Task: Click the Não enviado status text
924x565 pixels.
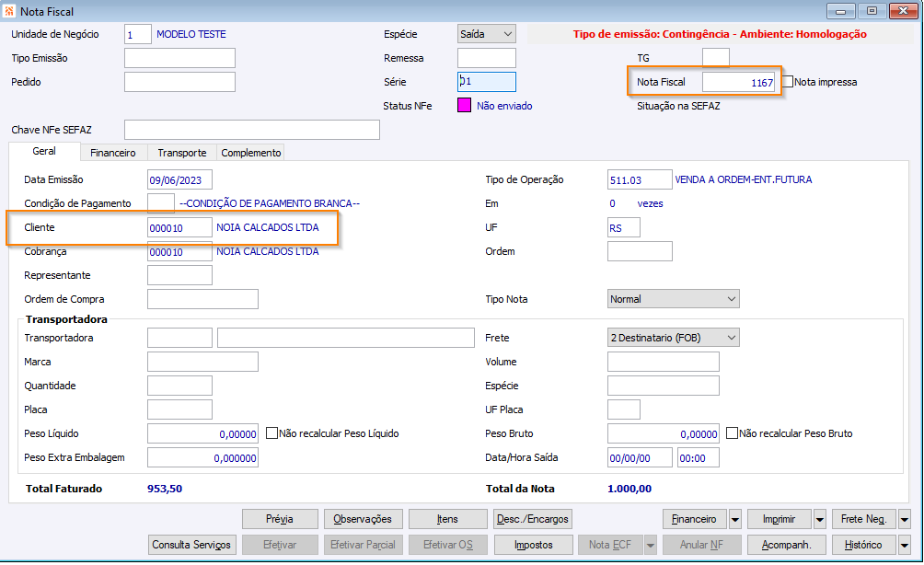Action: (x=504, y=106)
